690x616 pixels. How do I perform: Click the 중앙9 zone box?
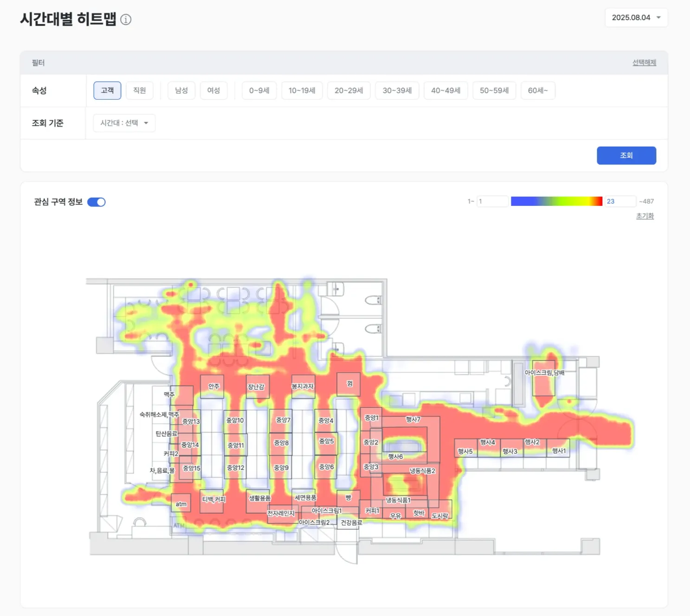281,468
